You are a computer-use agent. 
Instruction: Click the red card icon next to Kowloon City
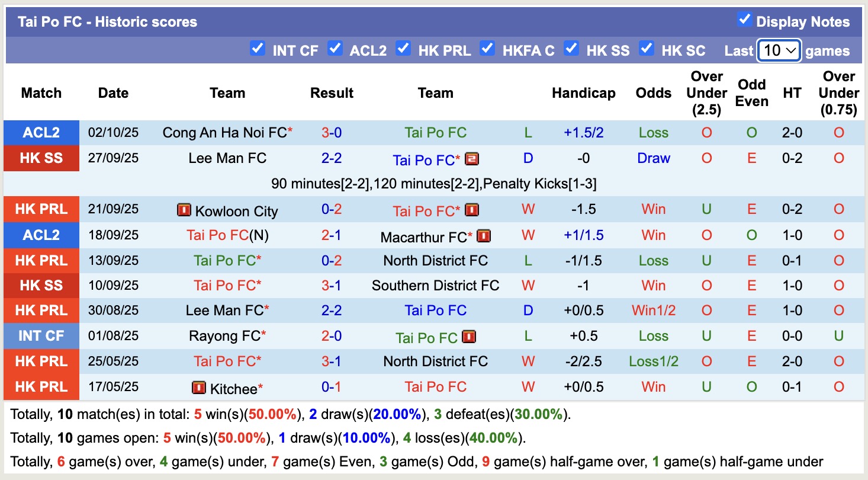tap(185, 209)
